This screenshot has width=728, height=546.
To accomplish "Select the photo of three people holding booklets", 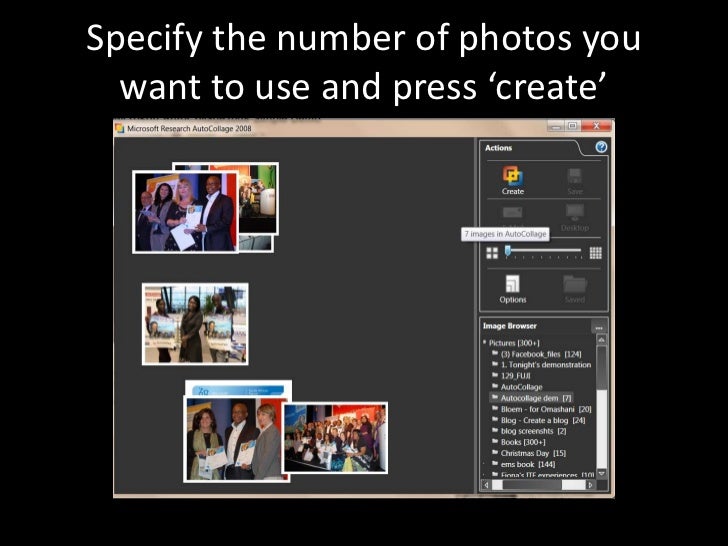I will pos(236,439).
